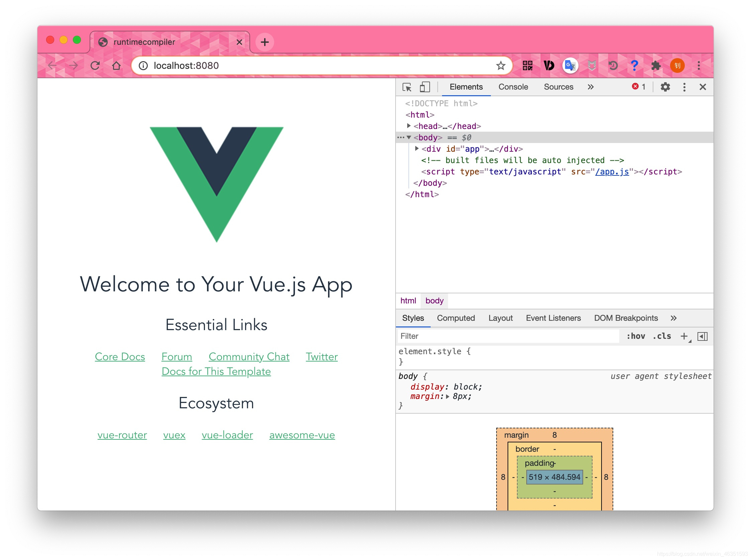Open the vue-router link
This screenshot has height=560, width=751.
pyautogui.click(x=122, y=435)
